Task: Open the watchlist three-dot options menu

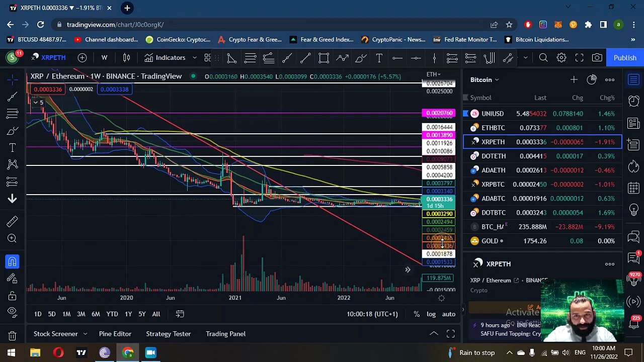Action: 610,79
